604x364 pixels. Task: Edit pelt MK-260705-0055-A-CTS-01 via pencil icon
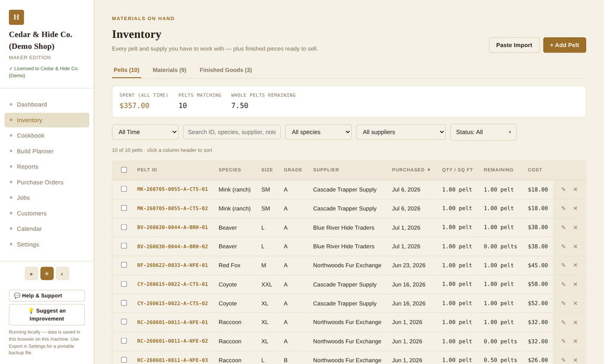pyautogui.click(x=563, y=189)
